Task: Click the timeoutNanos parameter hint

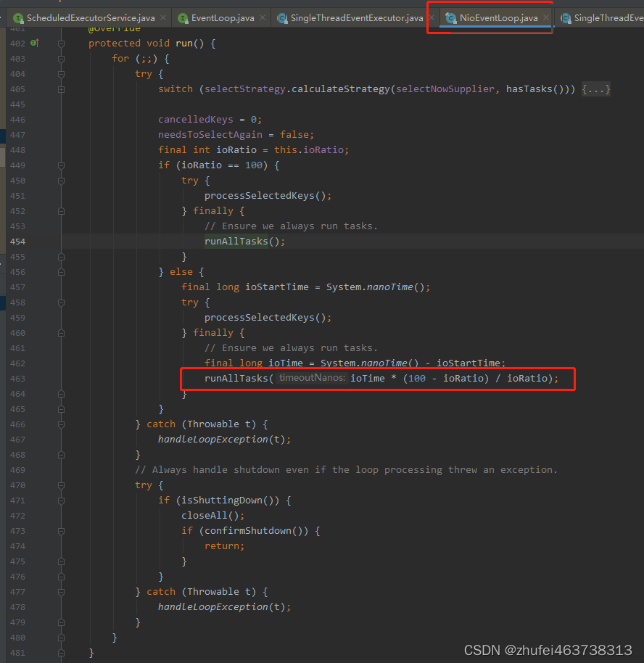Action: (312, 378)
